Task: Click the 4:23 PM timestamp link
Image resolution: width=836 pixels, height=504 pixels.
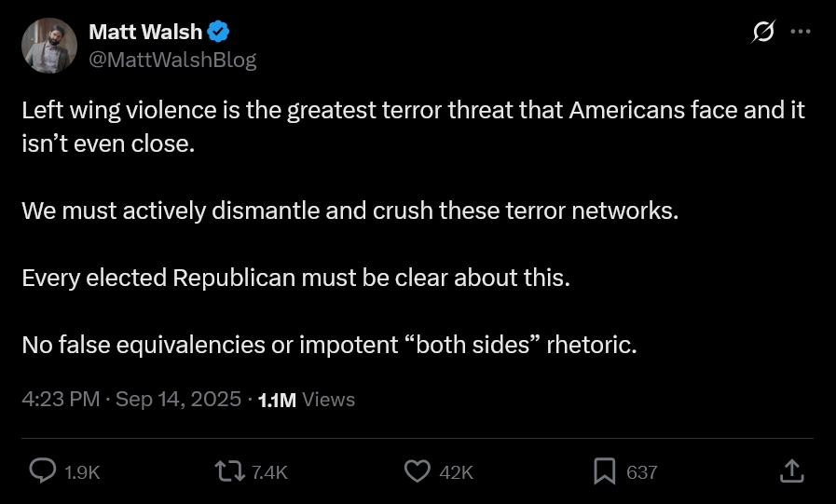Action: pyautogui.click(x=60, y=400)
